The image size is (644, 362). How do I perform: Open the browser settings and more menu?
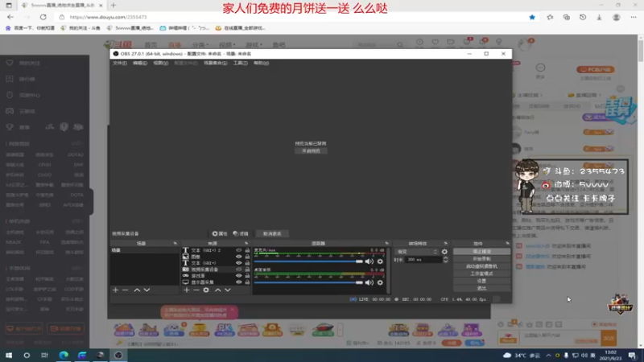coord(634,17)
